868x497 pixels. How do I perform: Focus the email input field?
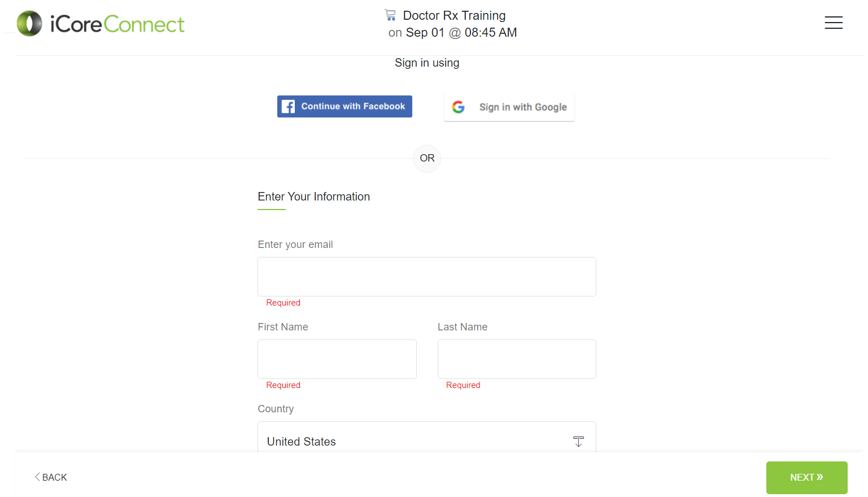click(427, 277)
